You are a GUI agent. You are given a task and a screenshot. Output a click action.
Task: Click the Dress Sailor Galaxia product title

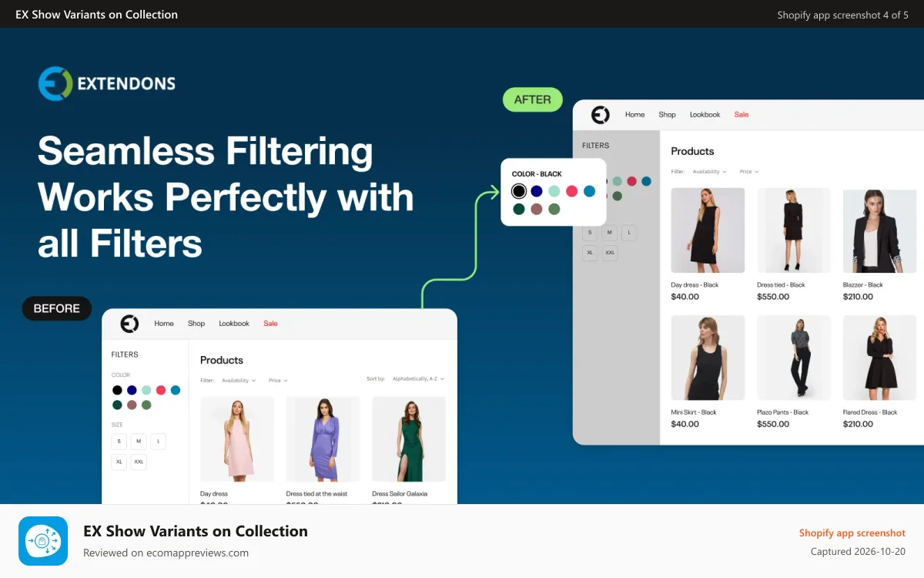coord(400,494)
